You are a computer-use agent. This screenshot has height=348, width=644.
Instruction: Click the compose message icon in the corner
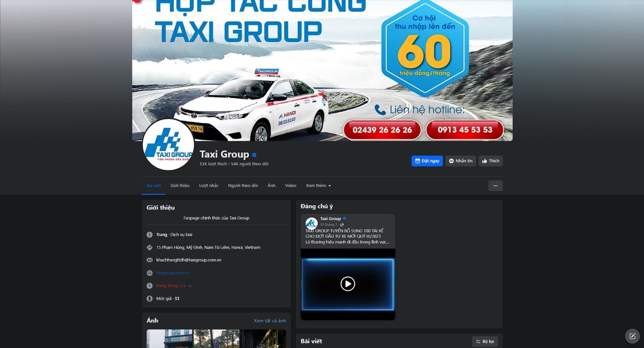pyautogui.click(x=632, y=336)
